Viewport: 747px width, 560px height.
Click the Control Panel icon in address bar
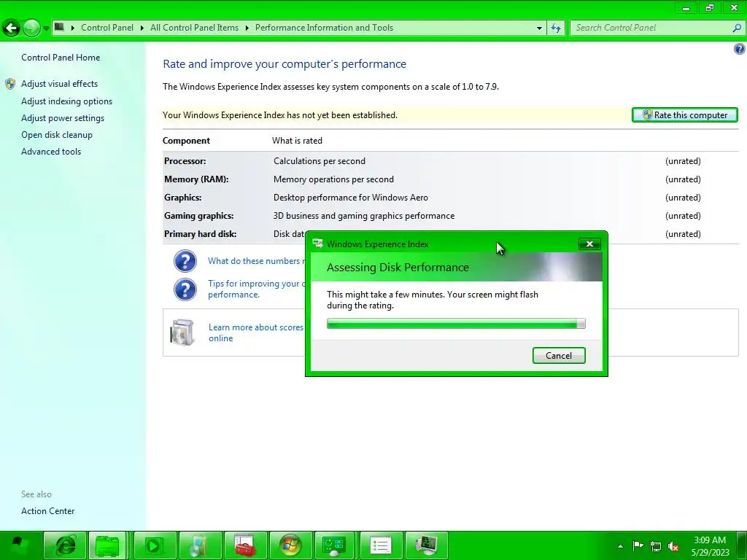[59, 27]
